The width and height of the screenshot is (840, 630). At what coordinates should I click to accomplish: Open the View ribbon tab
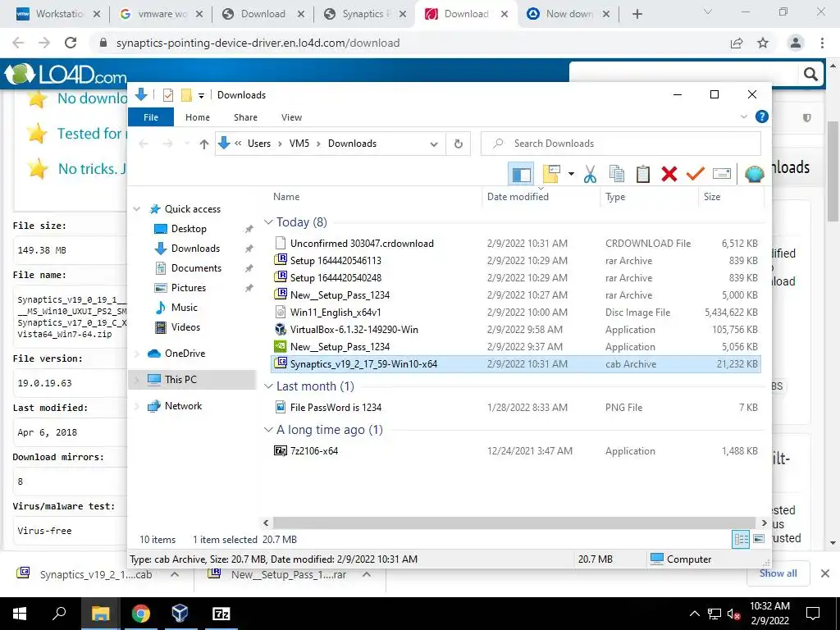coord(291,116)
